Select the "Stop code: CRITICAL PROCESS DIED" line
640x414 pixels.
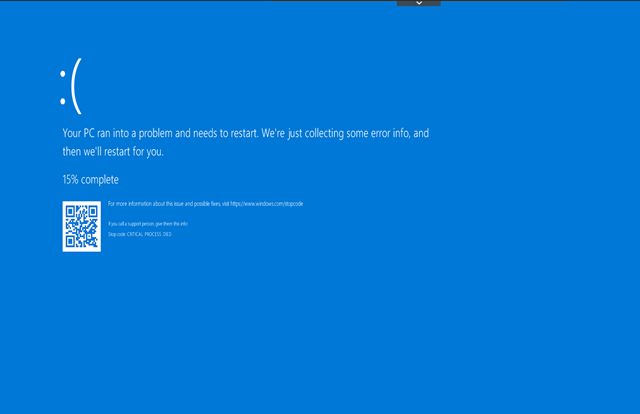coord(139,234)
